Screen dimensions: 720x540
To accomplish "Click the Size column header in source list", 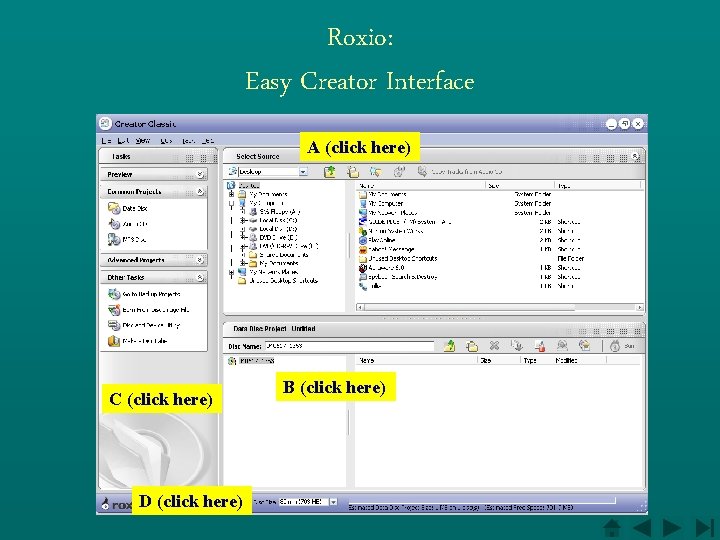I will point(520,186).
